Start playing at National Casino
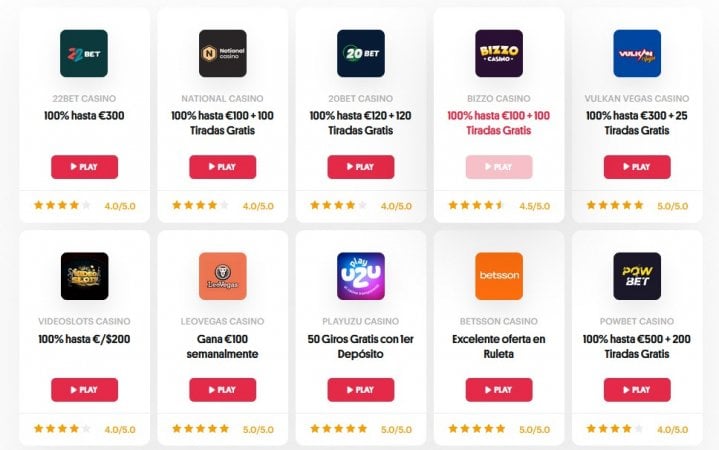The height and width of the screenshot is (450, 719). (222, 167)
